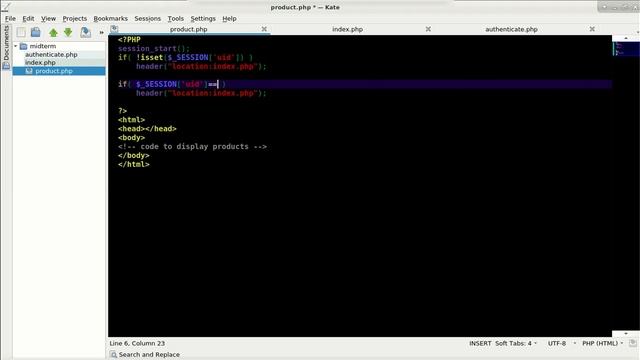Switch to the product.php tab

click(189, 29)
